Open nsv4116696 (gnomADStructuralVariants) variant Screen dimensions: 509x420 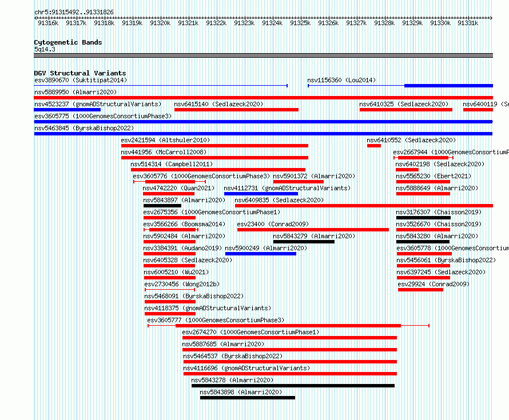[246, 368]
